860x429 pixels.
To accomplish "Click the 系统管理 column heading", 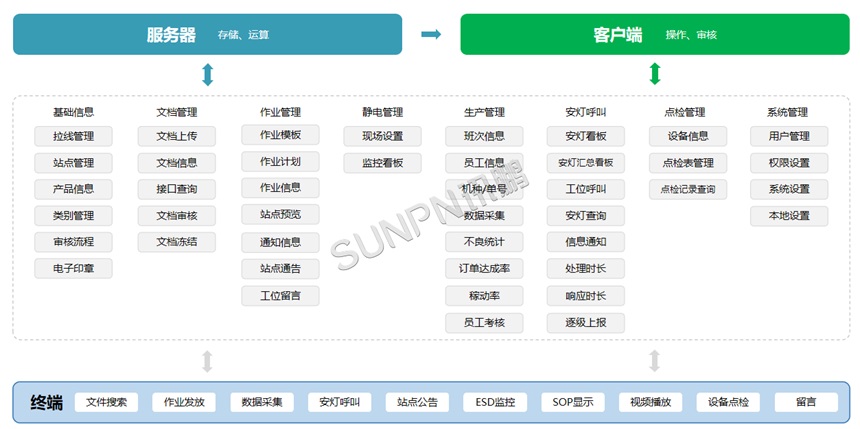I will coord(788,112).
